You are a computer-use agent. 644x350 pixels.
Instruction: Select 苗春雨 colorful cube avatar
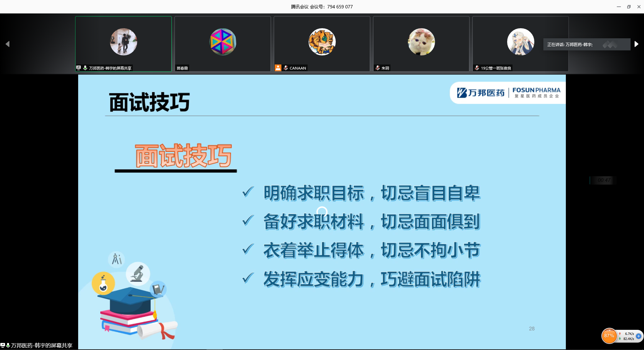click(x=223, y=42)
